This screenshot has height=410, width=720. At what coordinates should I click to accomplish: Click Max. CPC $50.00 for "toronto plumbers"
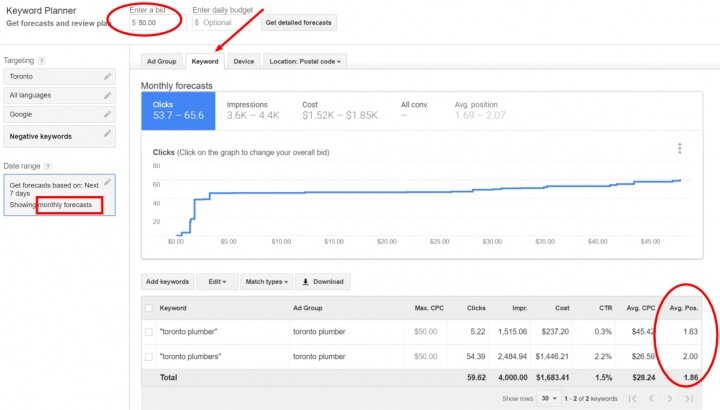pyautogui.click(x=425, y=356)
